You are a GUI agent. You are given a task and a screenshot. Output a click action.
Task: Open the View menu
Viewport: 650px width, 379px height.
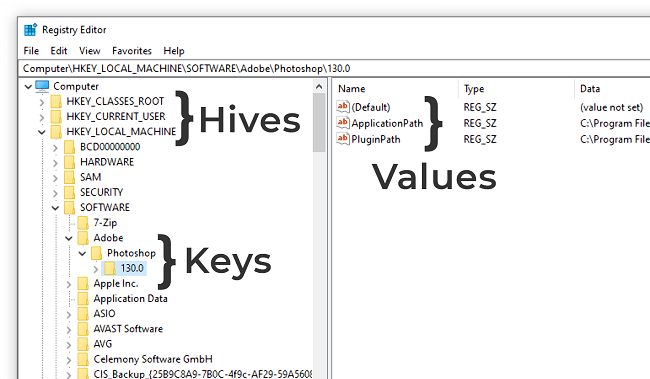click(x=90, y=51)
